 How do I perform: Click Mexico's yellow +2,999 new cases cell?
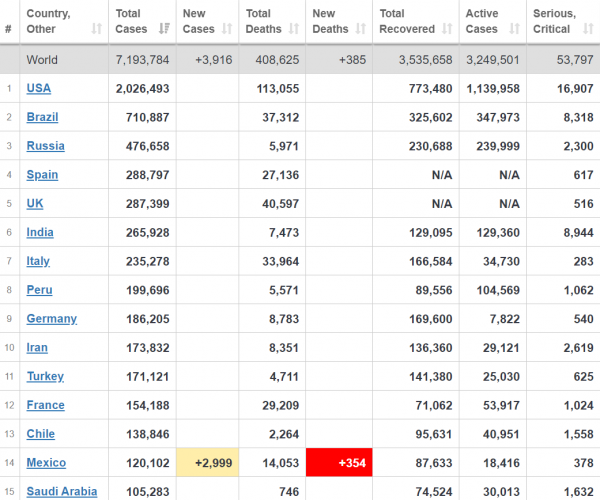(x=207, y=463)
